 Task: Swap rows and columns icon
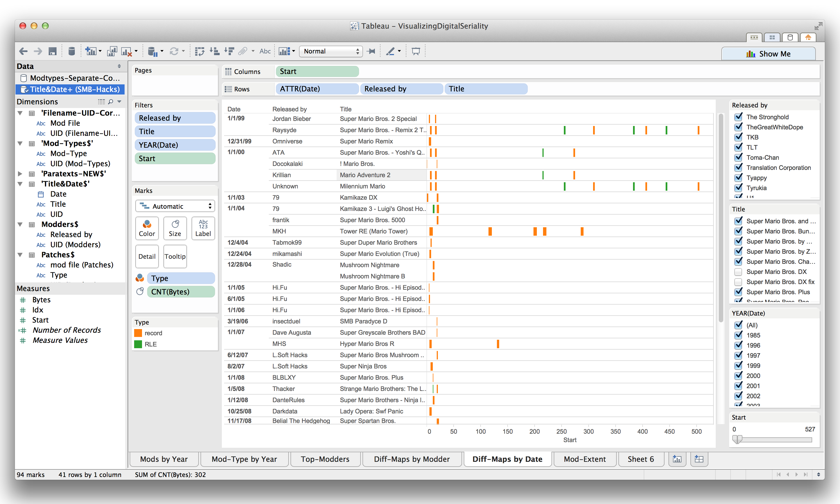click(x=200, y=51)
